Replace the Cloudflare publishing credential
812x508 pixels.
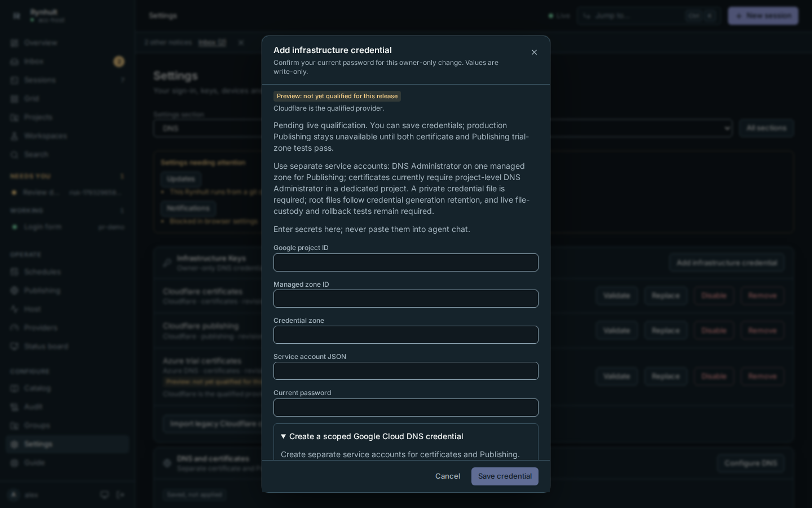(665, 330)
